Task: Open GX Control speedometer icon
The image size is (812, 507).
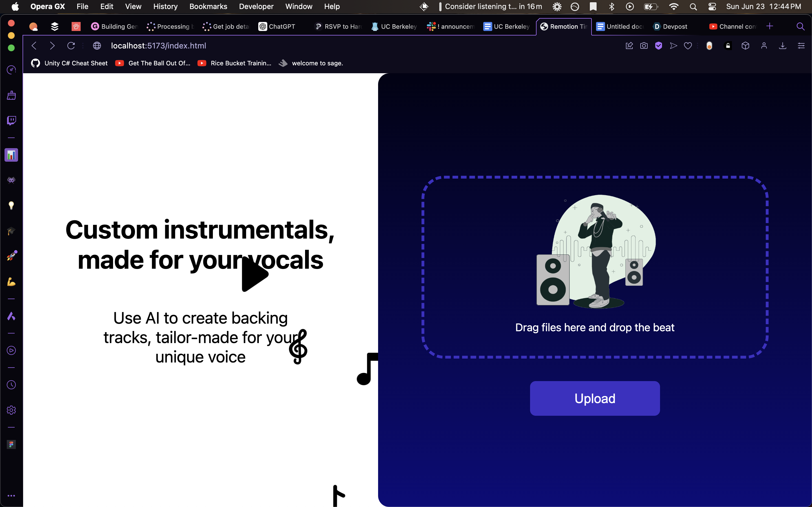Action: 11,70
